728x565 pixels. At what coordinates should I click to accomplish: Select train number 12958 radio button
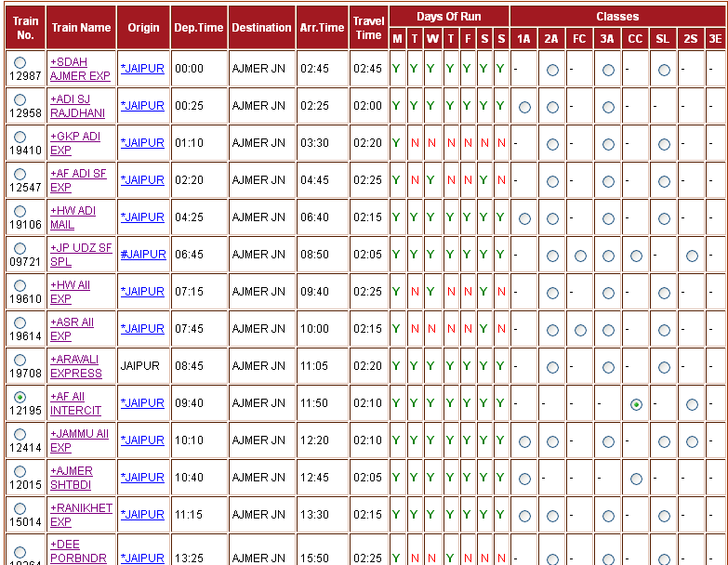point(20,99)
